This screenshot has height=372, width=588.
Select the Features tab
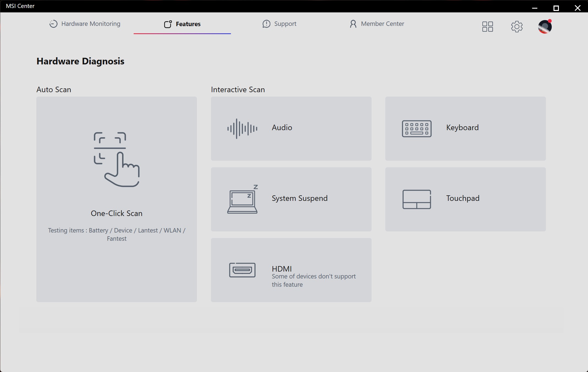[x=182, y=24]
